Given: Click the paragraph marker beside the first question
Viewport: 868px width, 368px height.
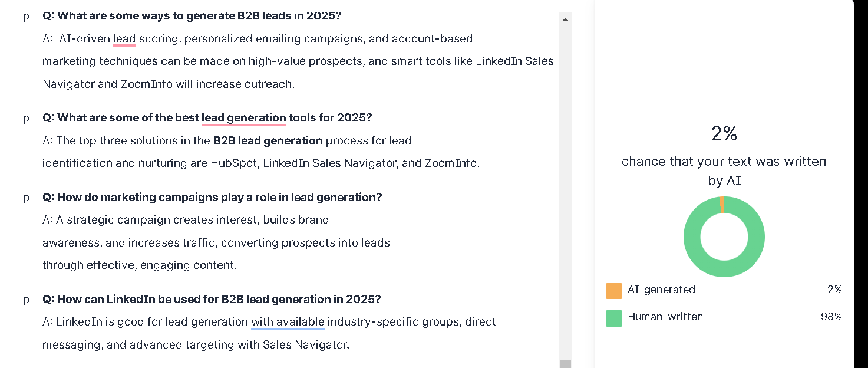Looking at the screenshot, I should [26, 17].
